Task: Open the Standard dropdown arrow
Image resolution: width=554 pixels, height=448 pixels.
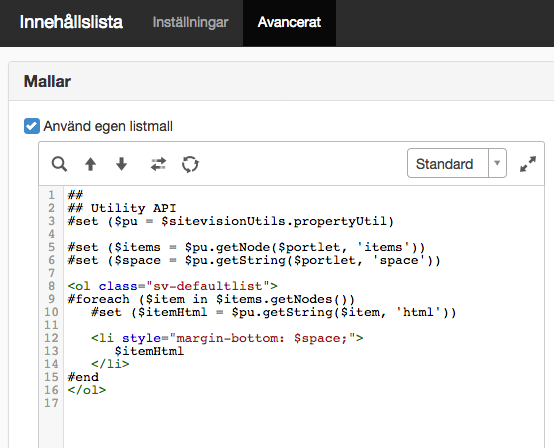Action: click(x=497, y=163)
